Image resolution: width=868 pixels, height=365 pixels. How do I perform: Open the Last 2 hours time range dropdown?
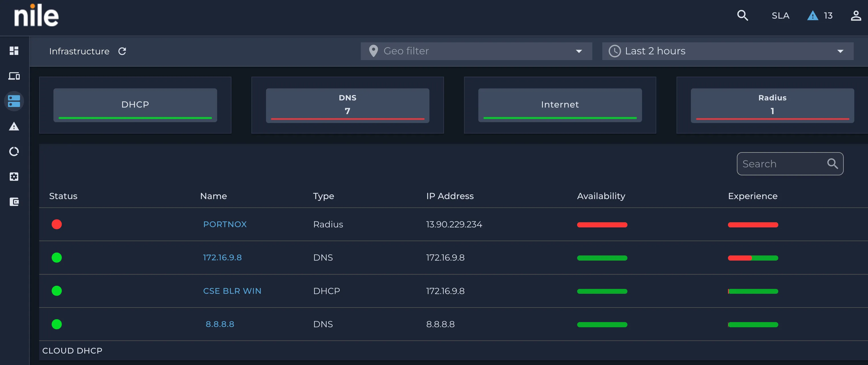click(727, 51)
